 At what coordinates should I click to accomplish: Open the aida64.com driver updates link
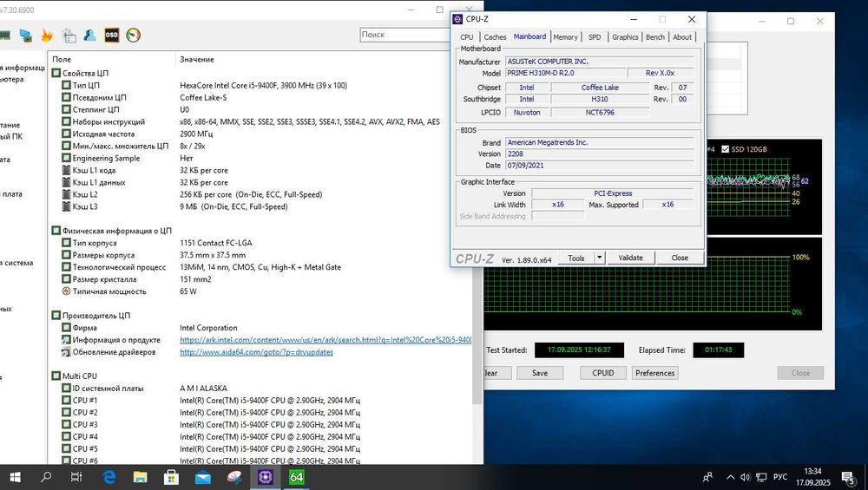coord(256,352)
